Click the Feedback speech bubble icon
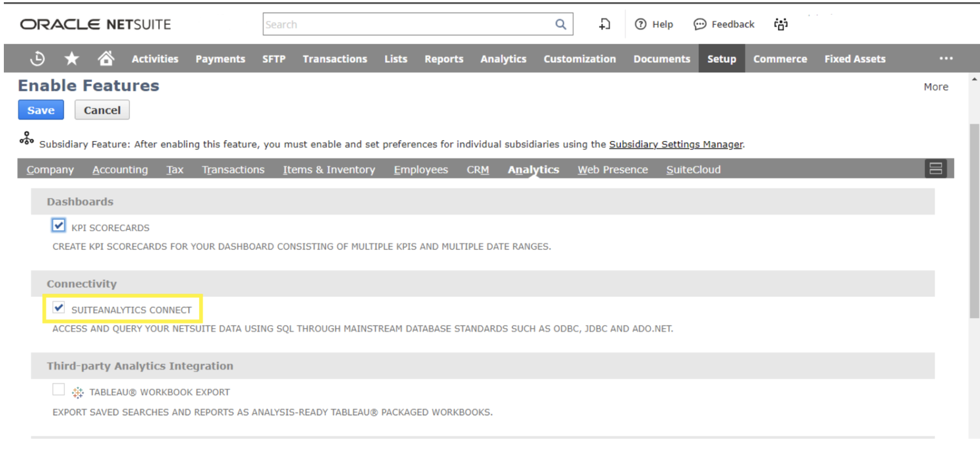The width and height of the screenshot is (980, 456). tap(699, 24)
